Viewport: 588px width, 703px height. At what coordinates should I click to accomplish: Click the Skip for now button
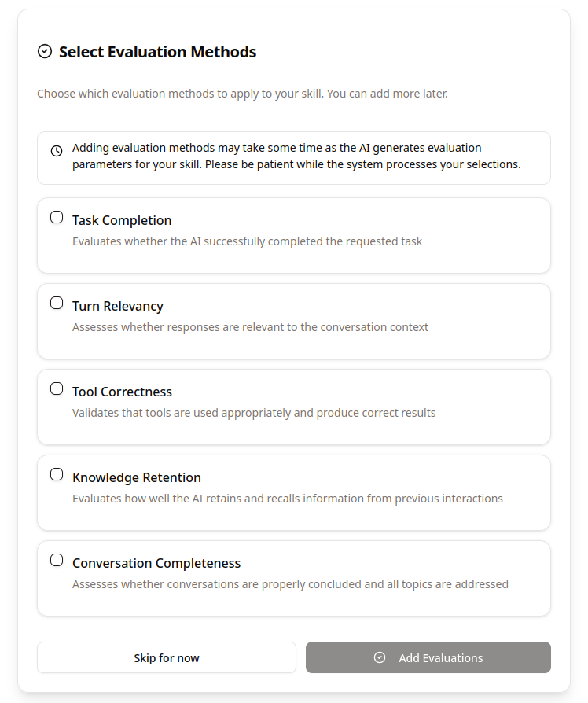click(x=166, y=657)
